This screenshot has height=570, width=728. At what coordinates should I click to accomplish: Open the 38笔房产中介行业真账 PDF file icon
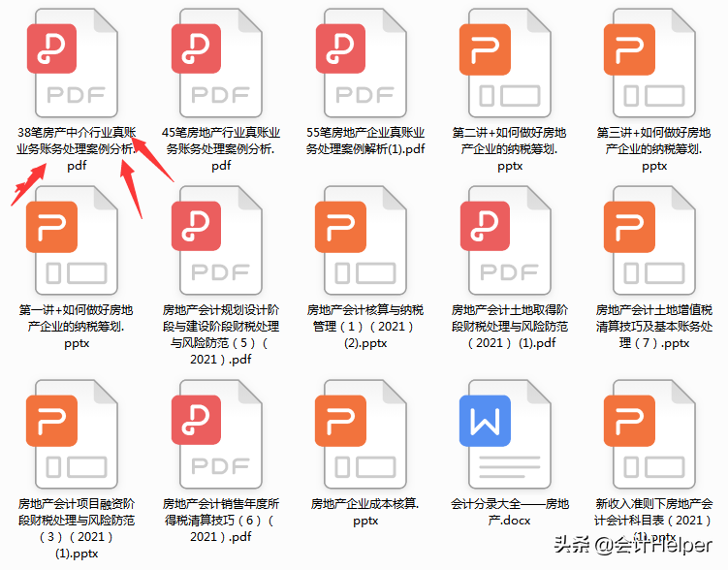(x=73, y=63)
